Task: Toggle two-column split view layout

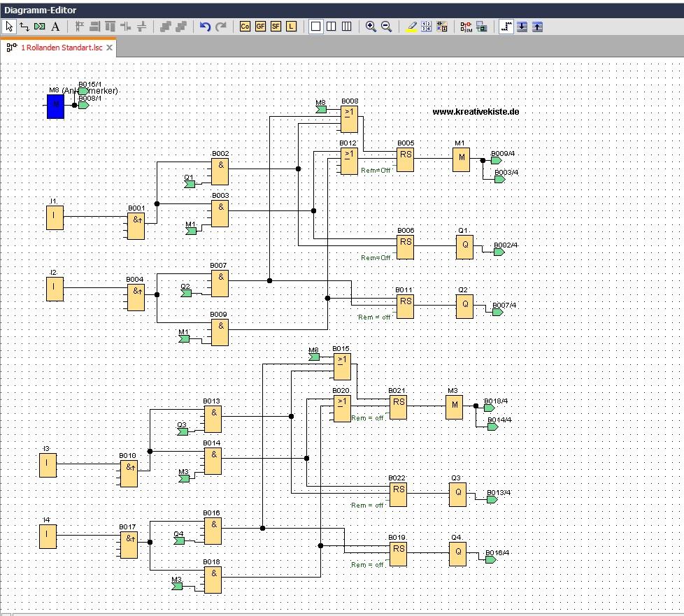Action: 332,27
